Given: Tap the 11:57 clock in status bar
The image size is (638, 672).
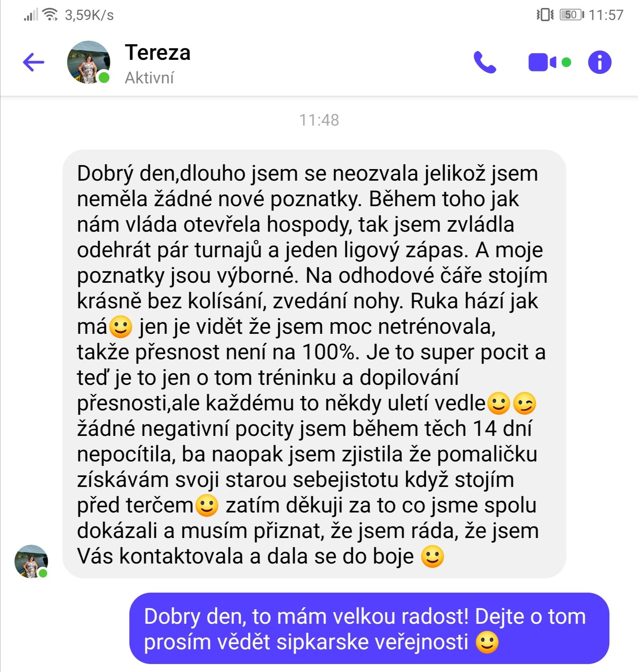Looking at the screenshot, I should [606, 15].
